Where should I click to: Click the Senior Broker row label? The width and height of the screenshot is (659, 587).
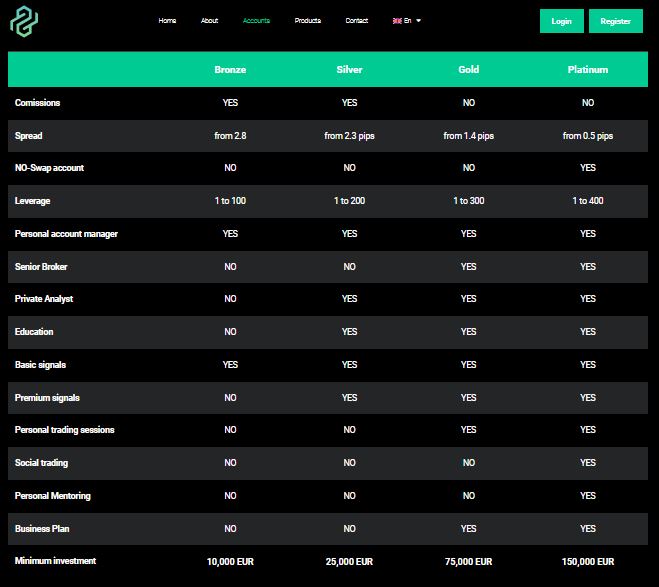pos(41,267)
